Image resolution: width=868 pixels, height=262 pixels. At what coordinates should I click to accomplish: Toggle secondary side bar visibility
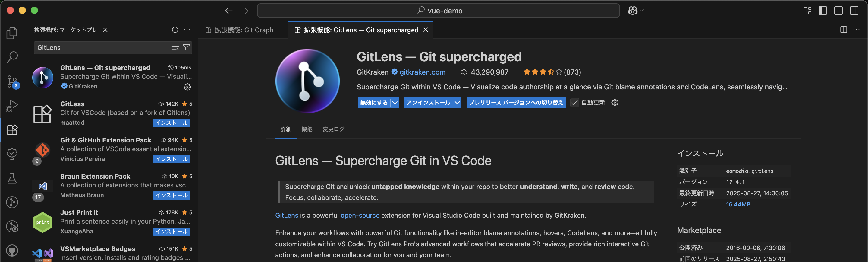coord(854,11)
